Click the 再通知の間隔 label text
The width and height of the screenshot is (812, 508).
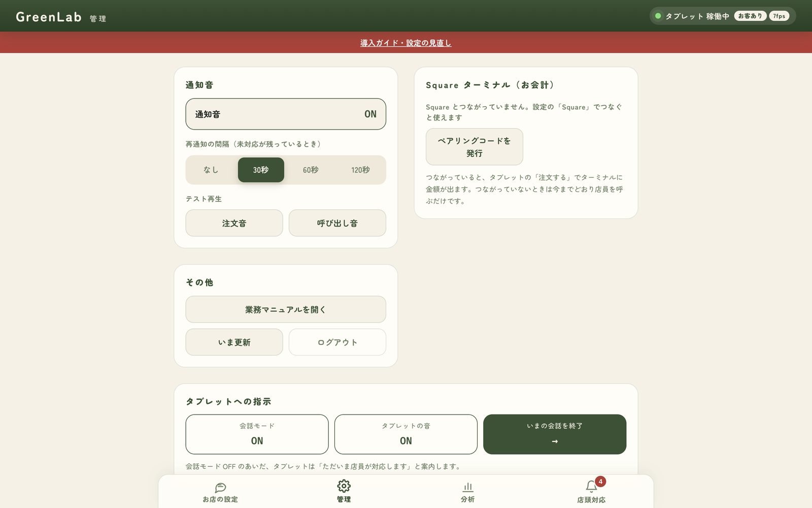[x=254, y=144]
